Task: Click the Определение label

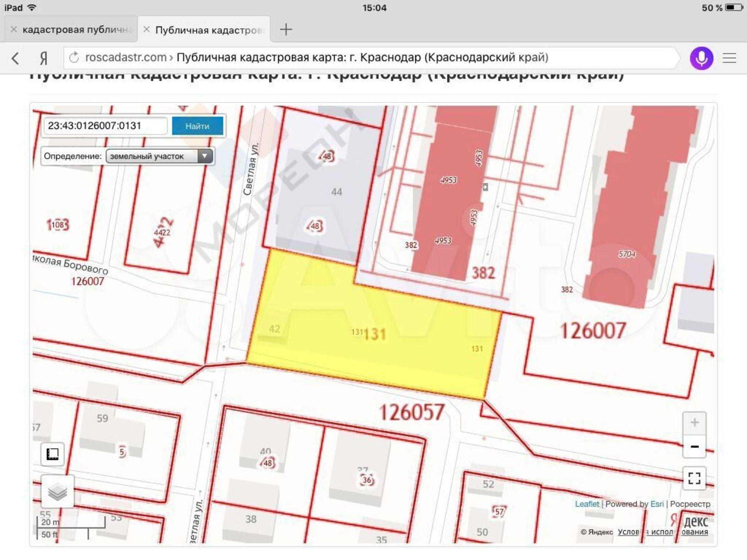Action: 72,156
